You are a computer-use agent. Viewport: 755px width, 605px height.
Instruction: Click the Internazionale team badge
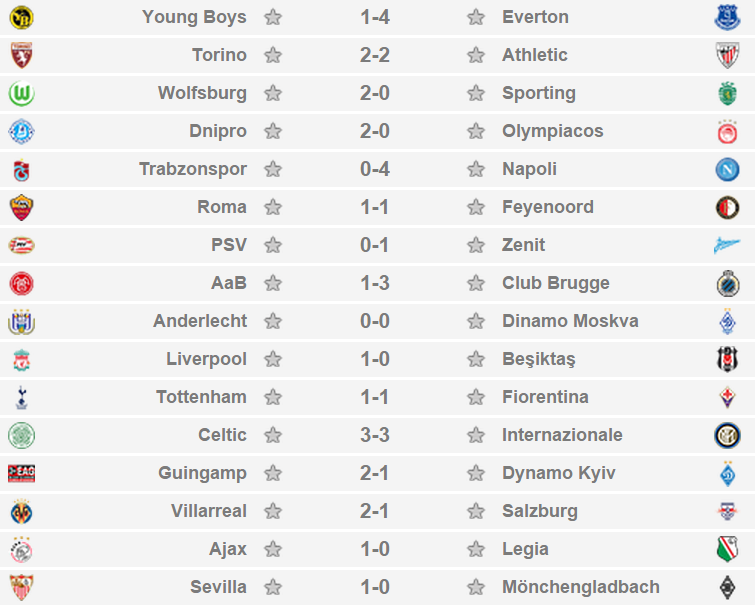pos(727,435)
